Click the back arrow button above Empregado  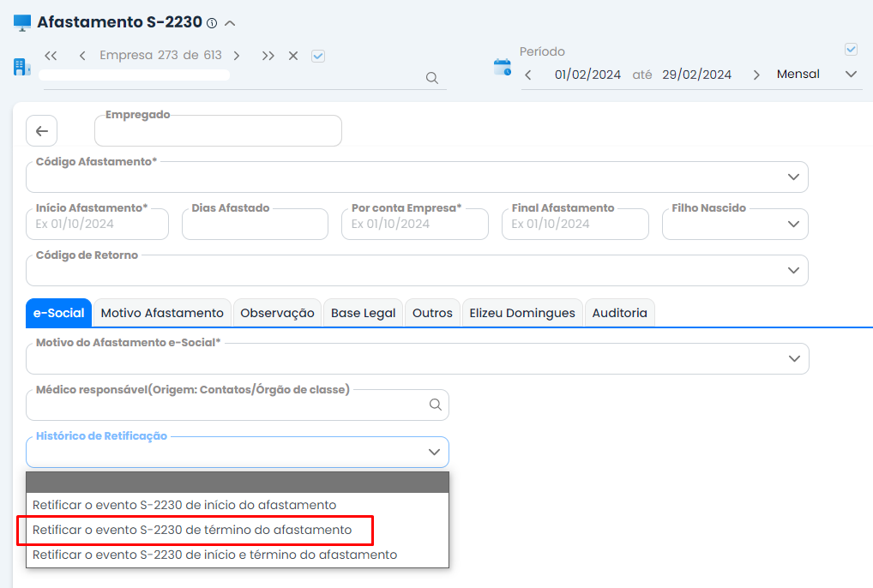click(x=40, y=130)
